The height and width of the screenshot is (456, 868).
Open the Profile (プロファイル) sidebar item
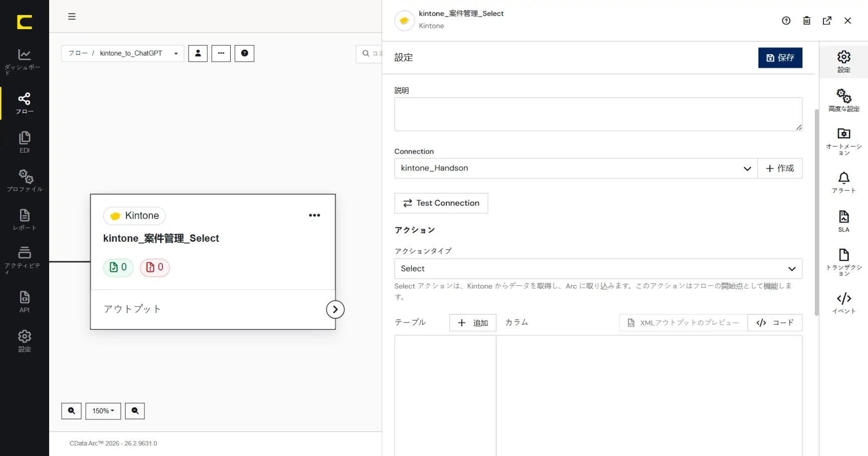pyautogui.click(x=24, y=181)
